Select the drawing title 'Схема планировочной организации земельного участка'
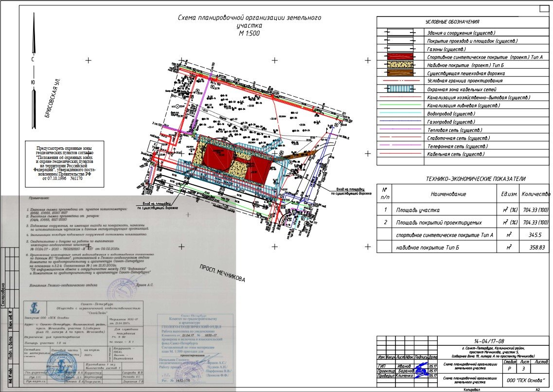The width and height of the screenshot is (553, 392). (250, 21)
